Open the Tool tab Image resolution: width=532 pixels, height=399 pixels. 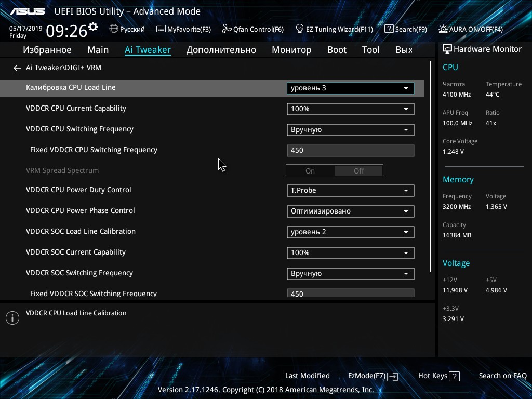click(x=370, y=50)
